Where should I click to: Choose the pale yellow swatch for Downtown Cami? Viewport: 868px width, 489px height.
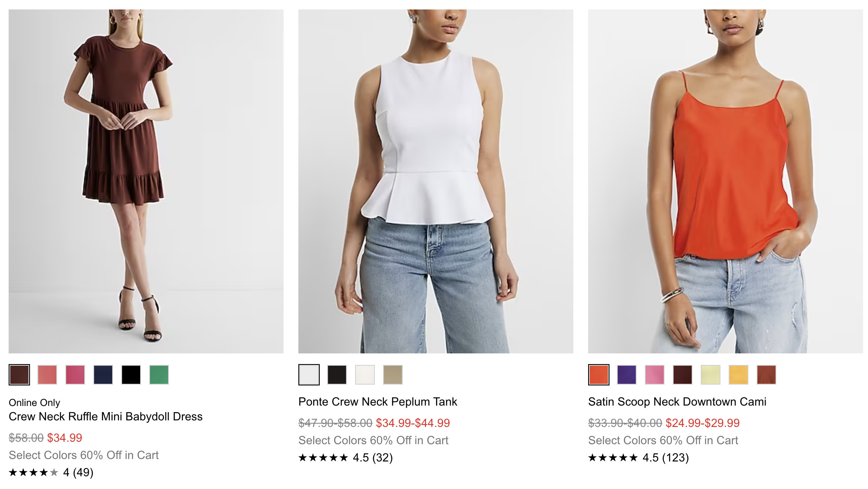click(x=711, y=375)
